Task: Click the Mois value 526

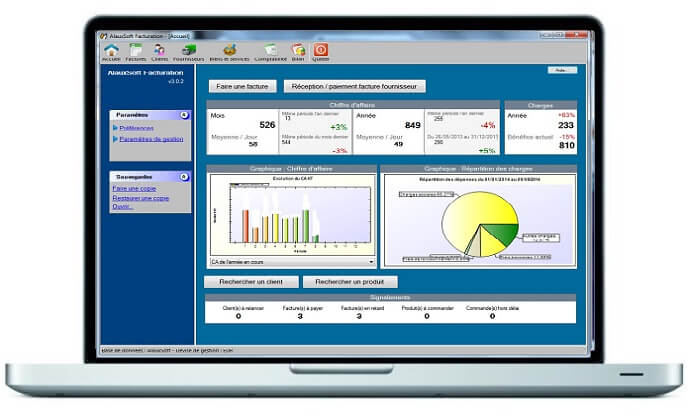Action: coord(267,125)
